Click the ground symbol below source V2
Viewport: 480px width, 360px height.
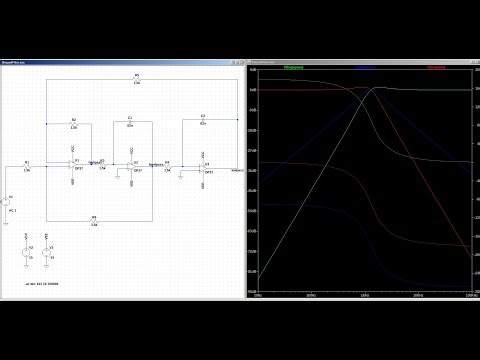pyautogui.click(x=26, y=266)
